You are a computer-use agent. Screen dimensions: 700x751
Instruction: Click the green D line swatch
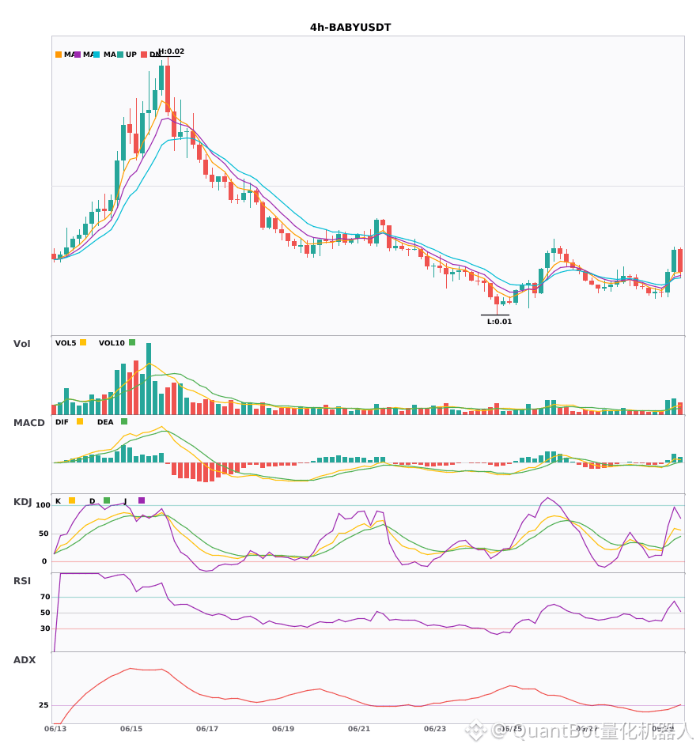point(107,500)
